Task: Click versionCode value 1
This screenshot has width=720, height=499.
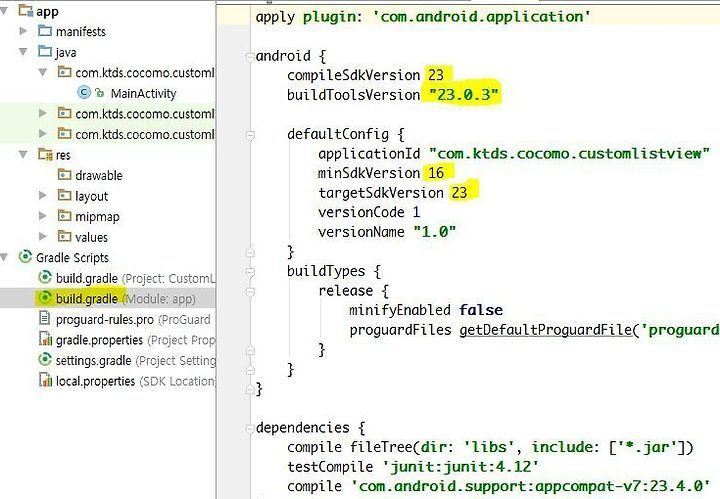Action: 416,212
